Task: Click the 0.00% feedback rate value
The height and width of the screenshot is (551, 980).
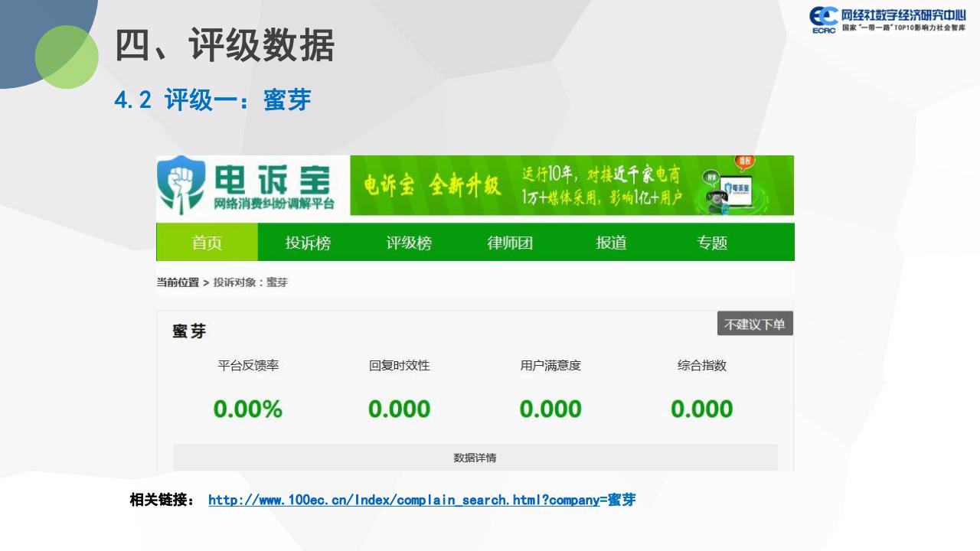Action: (x=248, y=409)
